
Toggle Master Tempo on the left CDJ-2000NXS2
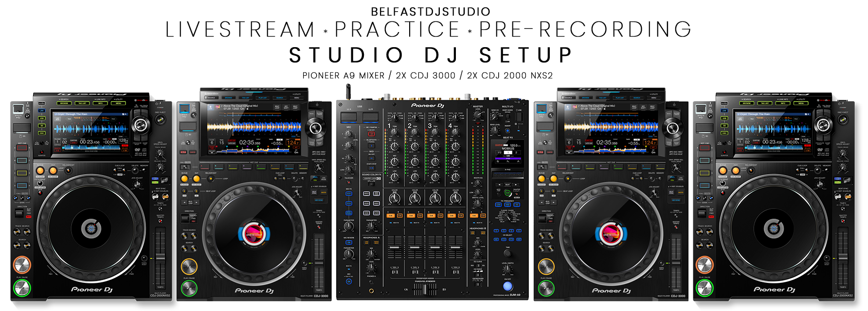click(160, 221)
